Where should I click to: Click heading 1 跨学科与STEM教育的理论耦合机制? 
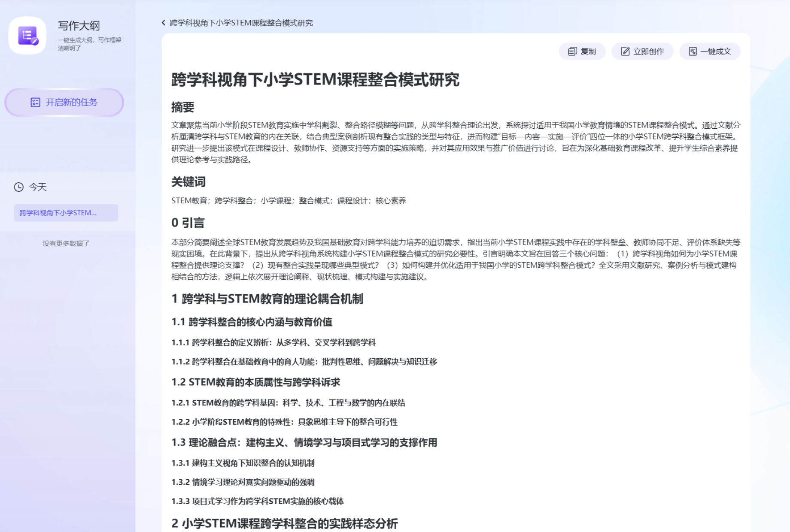pos(267,299)
